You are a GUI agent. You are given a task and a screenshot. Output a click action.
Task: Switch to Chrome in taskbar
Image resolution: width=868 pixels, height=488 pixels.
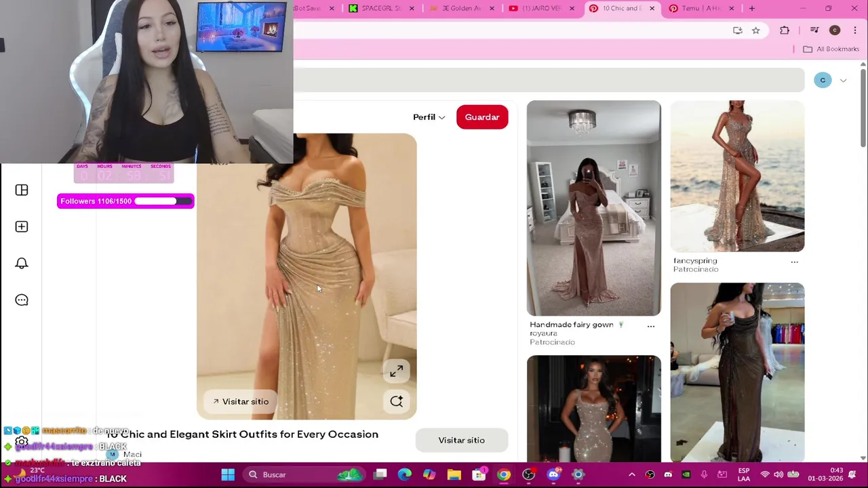pyautogui.click(x=504, y=474)
